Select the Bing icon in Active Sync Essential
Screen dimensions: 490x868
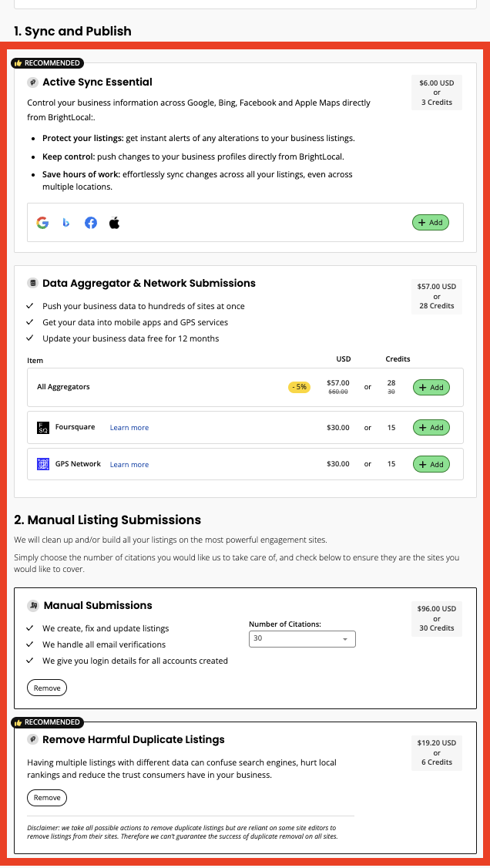(x=66, y=223)
